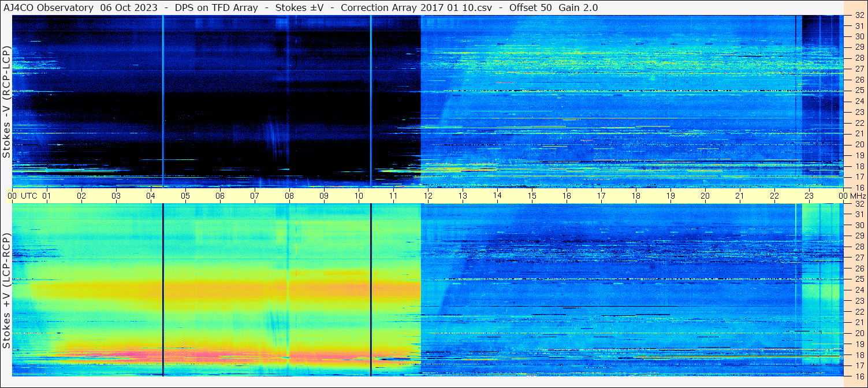Select 'Correction Array 2017 01 10.csv' text

coord(416,8)
